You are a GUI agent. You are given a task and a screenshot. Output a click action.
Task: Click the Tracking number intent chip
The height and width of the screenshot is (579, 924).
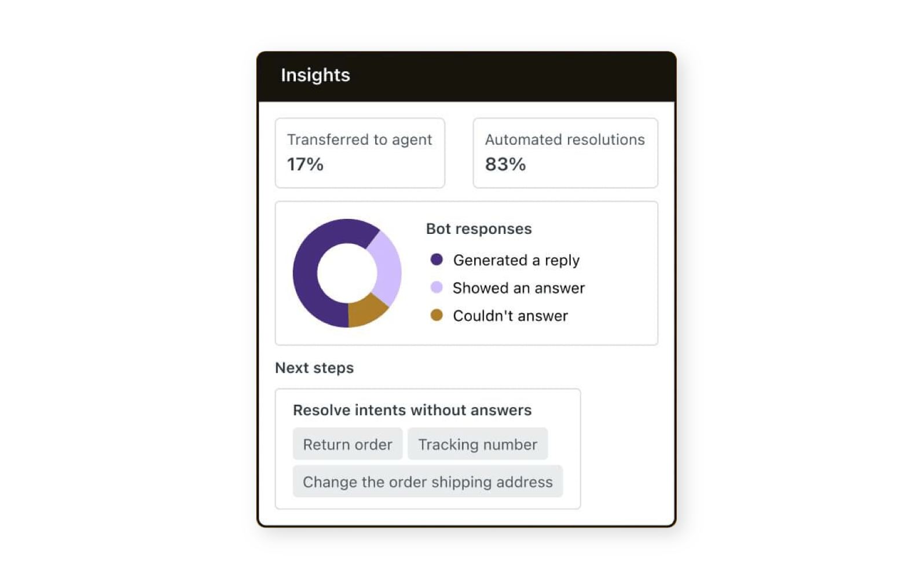(478, 444)
